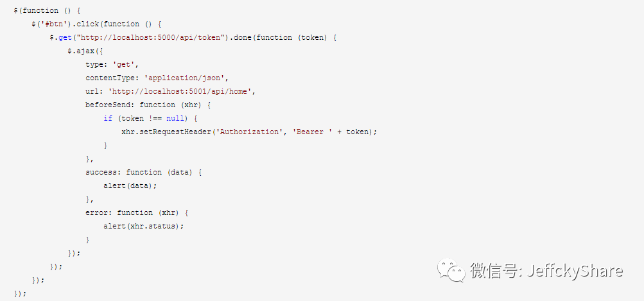This screenshot has height=301, width=644.
Task: Click the blue 'if' keyword
Action: point(107,118)
